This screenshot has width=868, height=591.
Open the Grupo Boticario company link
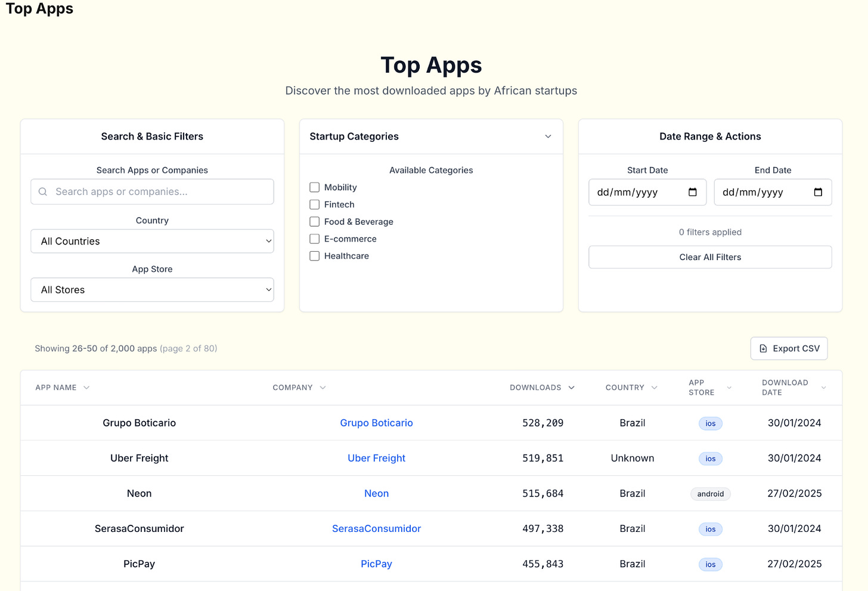click(376, 423)
